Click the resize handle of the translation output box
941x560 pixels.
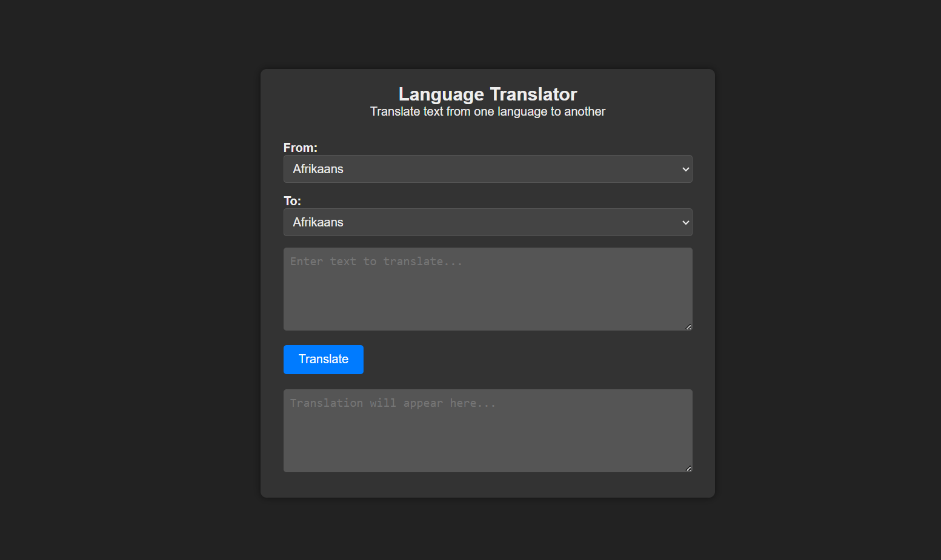click(x=688, y=469)
